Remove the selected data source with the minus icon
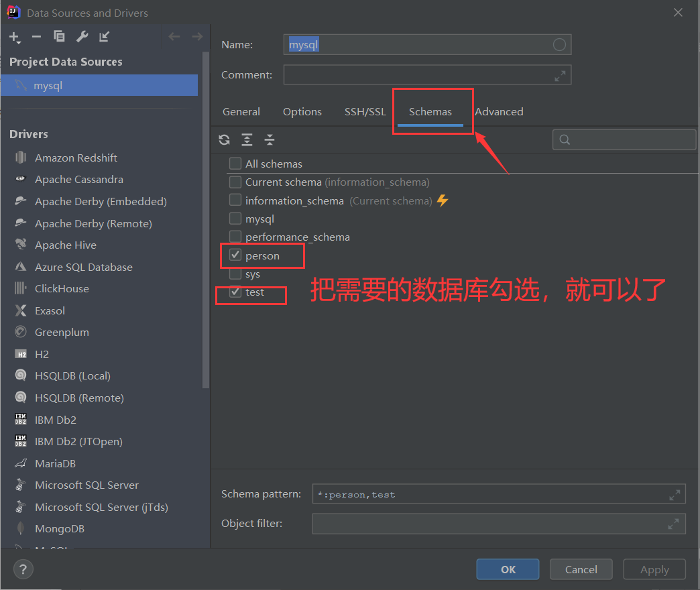Image resolution: width=700 pixels, height=590 pixels. point(37,37)
